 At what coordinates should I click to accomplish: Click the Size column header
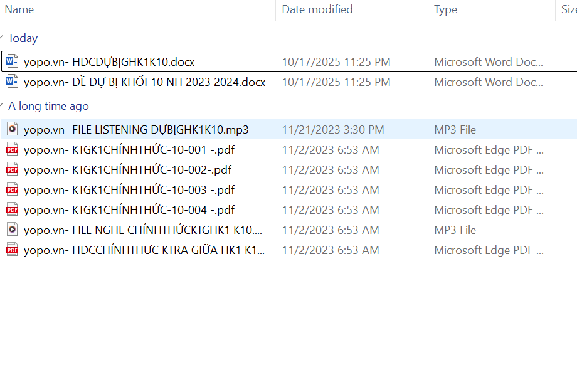pos(568,9)
